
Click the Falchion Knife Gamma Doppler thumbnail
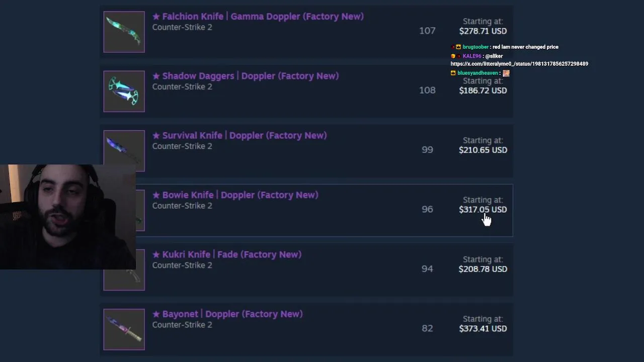(x=124, y=32)
